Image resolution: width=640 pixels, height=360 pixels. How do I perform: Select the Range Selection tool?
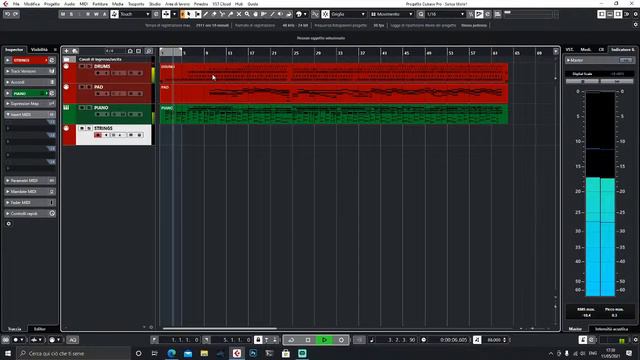(198, 14)
